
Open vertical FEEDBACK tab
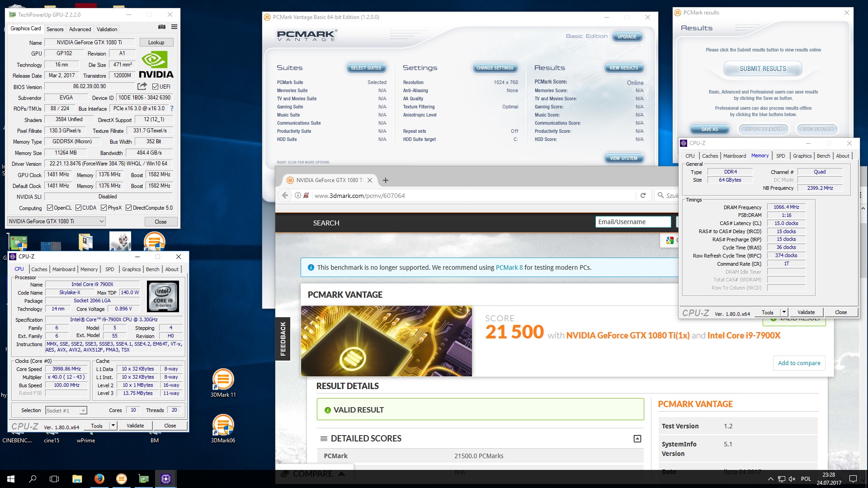point(283,339)
